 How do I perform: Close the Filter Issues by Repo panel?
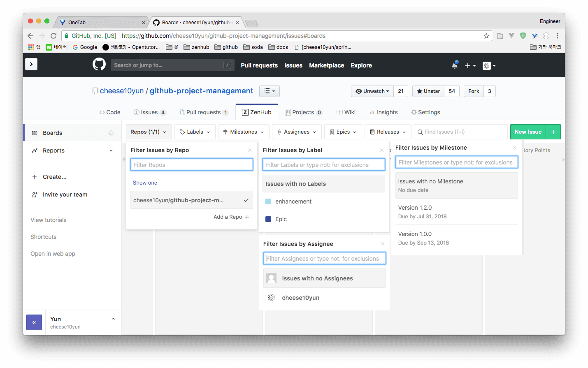tap(250, 150)
